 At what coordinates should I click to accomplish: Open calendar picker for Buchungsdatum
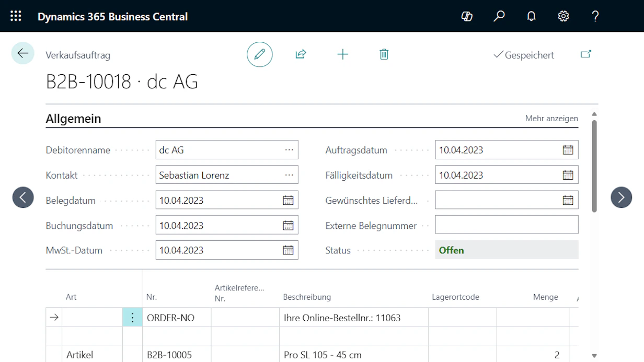[288, 225]
